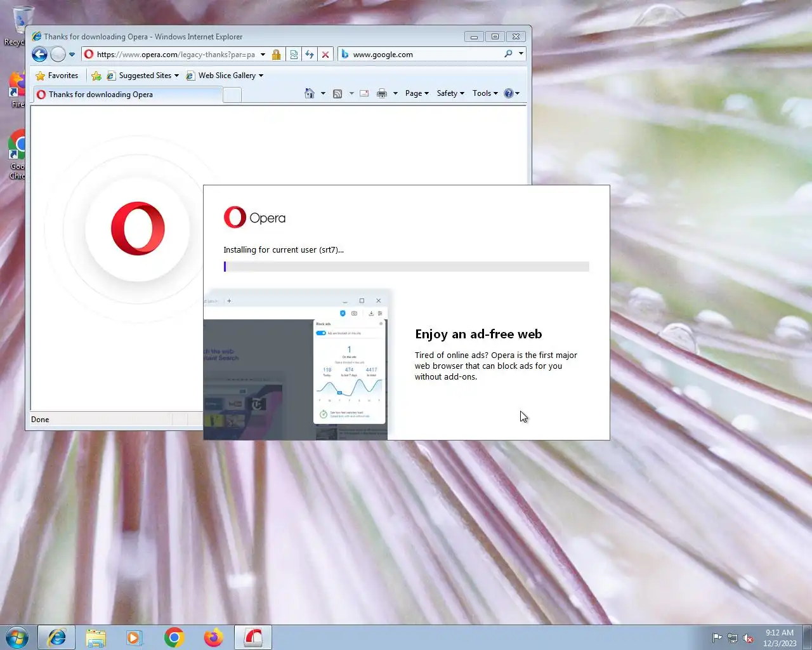Click the Action Center flag tray icon

[x=717, y=638]
